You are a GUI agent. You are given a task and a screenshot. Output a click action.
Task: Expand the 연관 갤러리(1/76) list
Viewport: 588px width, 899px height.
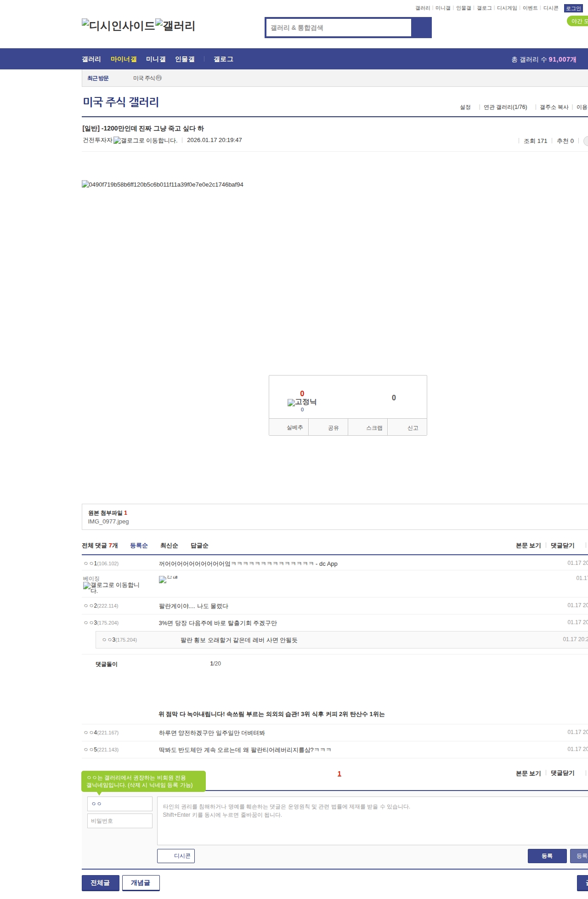(505, 107)
